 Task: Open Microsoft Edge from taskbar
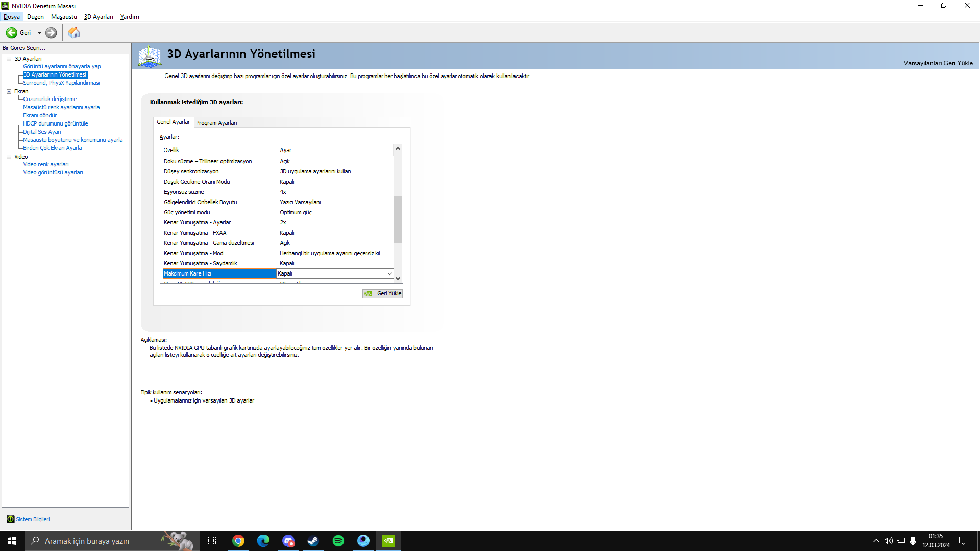coord(263,541)
